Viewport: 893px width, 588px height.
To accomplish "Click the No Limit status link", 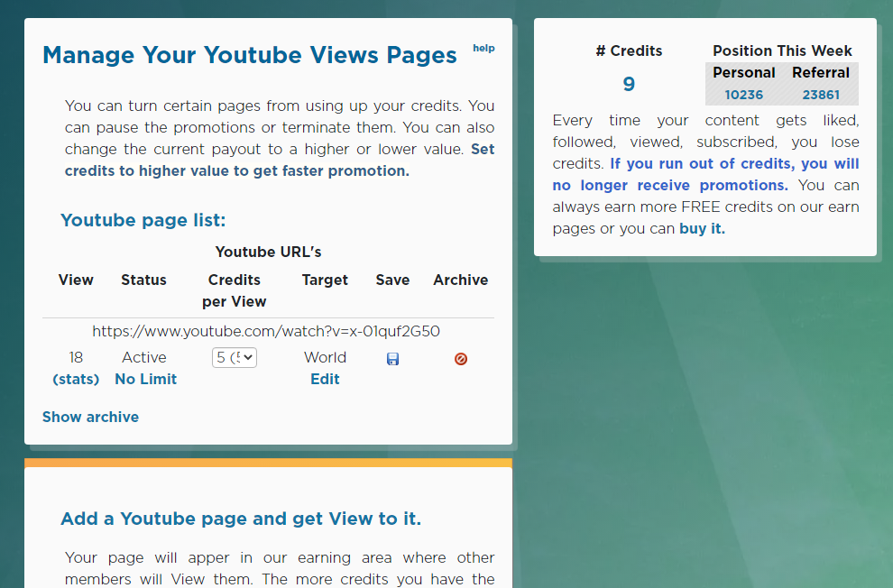I will (145, 380).
